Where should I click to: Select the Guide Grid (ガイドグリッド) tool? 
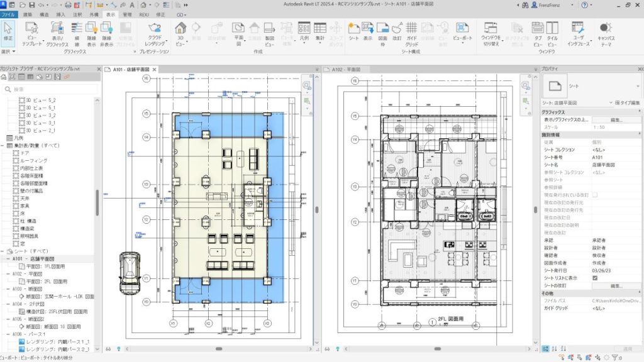click(x=412, y=31)
